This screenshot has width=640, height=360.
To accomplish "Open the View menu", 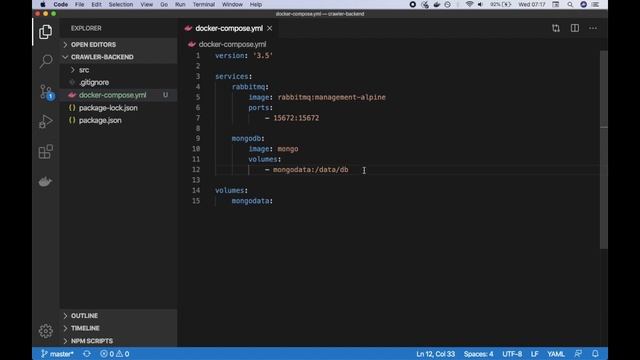I will pyautogui.click(x=147, y=4).
